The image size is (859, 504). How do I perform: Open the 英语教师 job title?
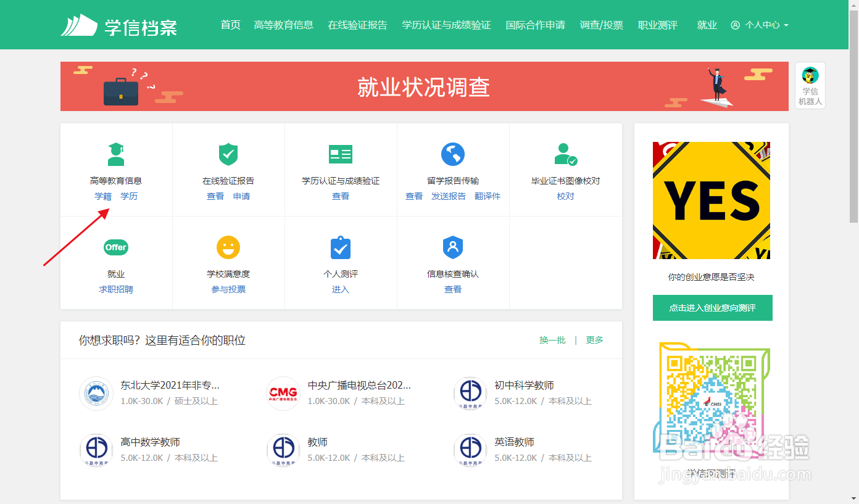(x=515, y=442)
